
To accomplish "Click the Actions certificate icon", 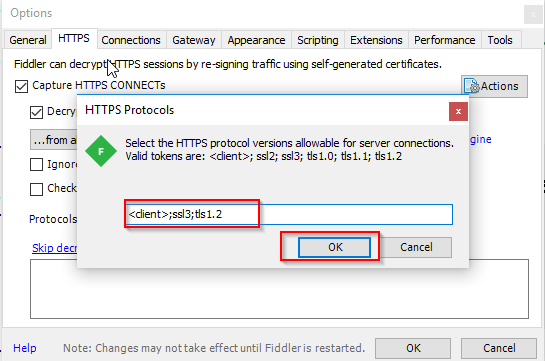I will [x=472, y=86].
